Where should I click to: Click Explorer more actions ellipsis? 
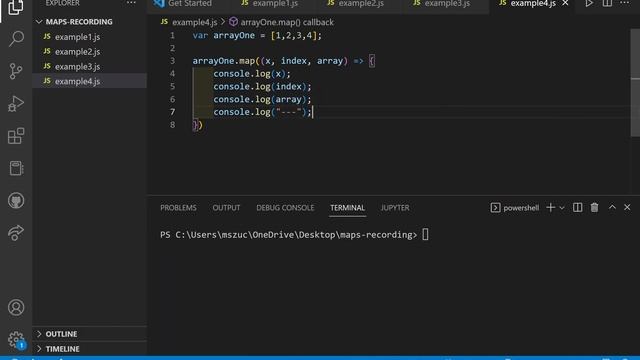[131, 3]
